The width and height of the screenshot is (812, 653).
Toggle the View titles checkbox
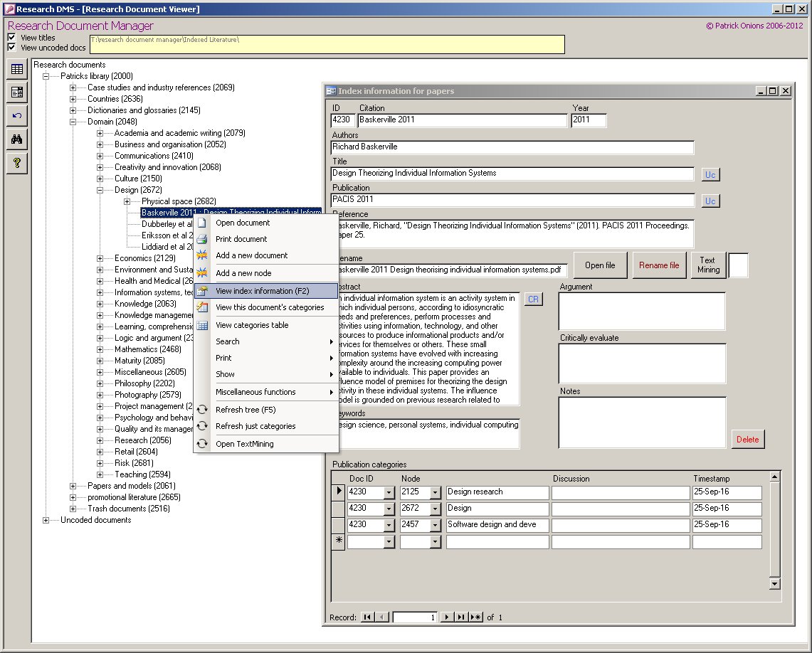(x=11, y=37)
